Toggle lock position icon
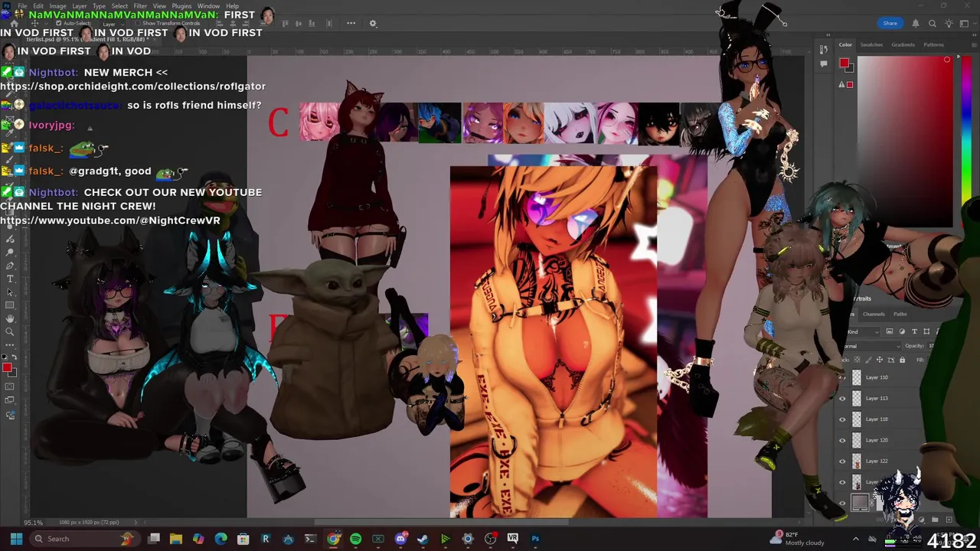 880,360
